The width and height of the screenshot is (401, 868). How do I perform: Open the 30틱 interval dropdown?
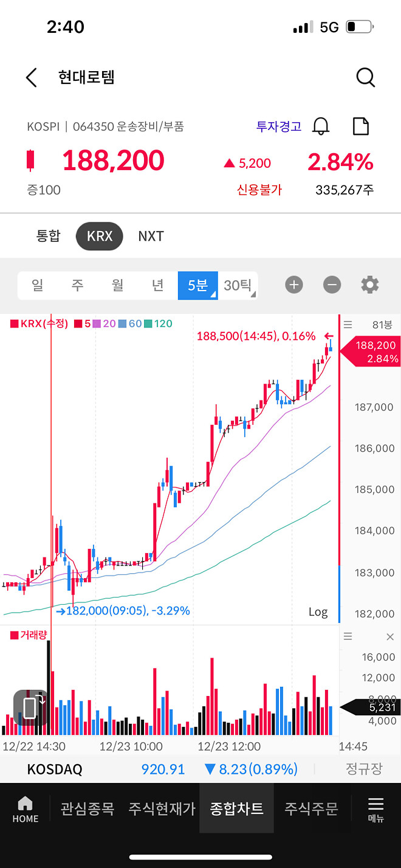[238, 284]
